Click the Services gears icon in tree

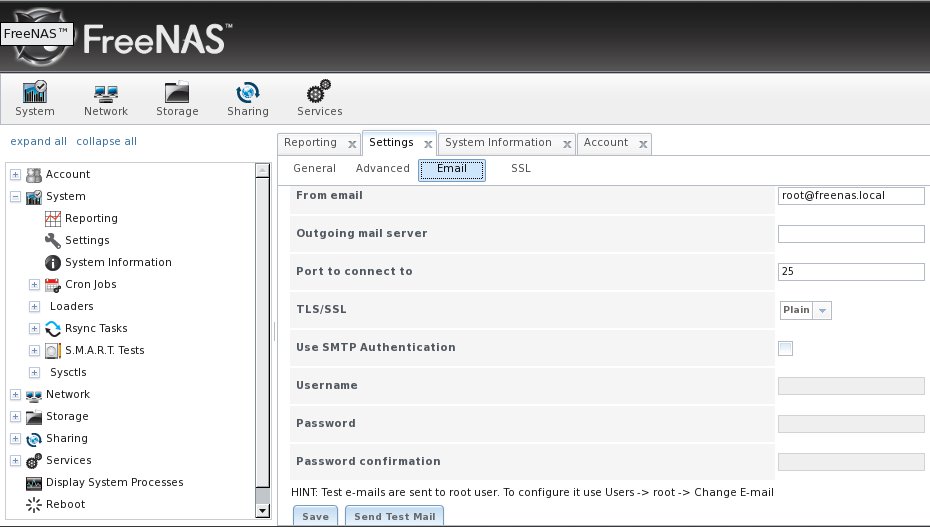(34, 461)
